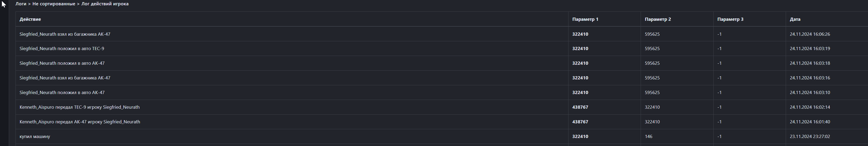The height and width of the screenshot is (146, 868).
Task: Click the timestamp 24.11.2024 16:03:18
Action: [x=810, y=63]
